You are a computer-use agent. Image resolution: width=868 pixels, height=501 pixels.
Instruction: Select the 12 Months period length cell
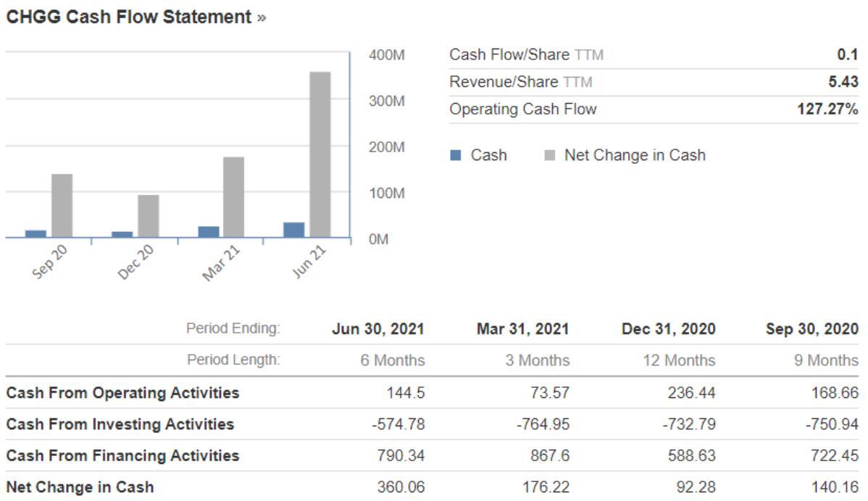coord(679,361)
